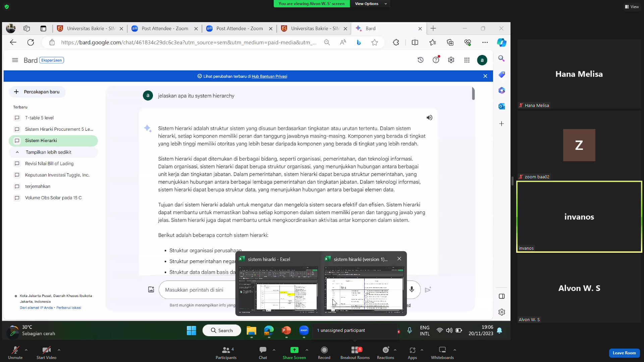
Task: Toggle Zoom Chat panel
Action: coord(263,353)
